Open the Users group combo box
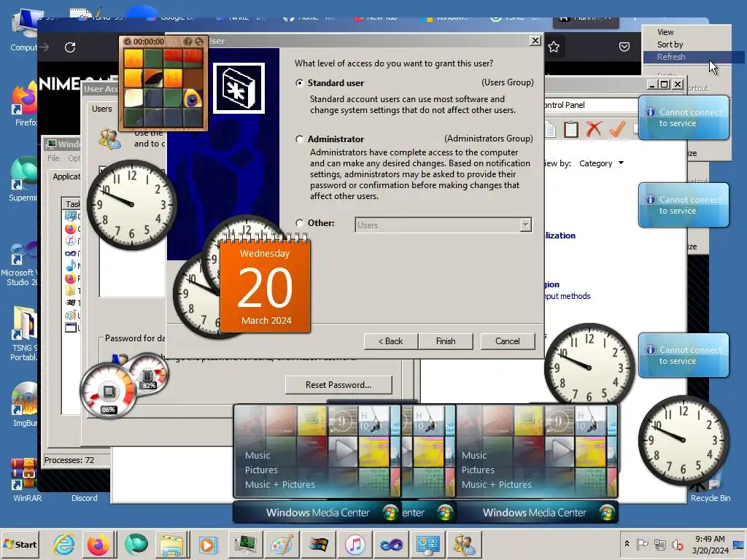The width and height of the screenshot is (747, 560). coord(443,225)
